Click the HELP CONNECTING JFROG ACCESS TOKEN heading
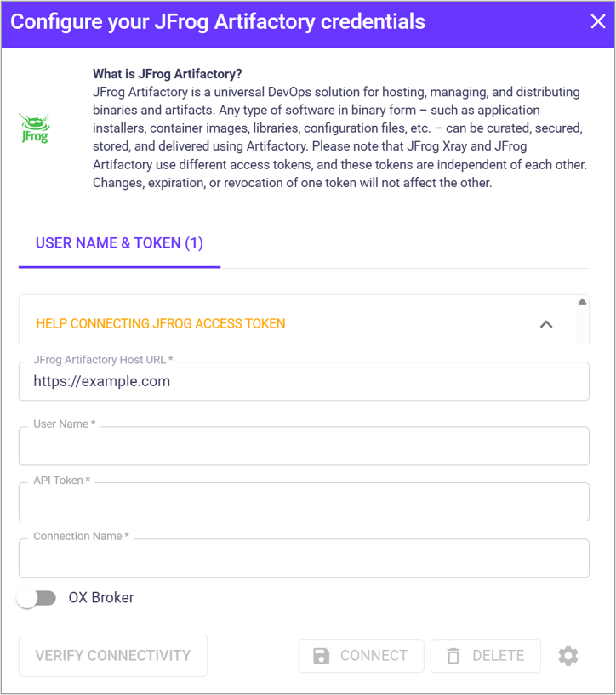 coord(161,323)
